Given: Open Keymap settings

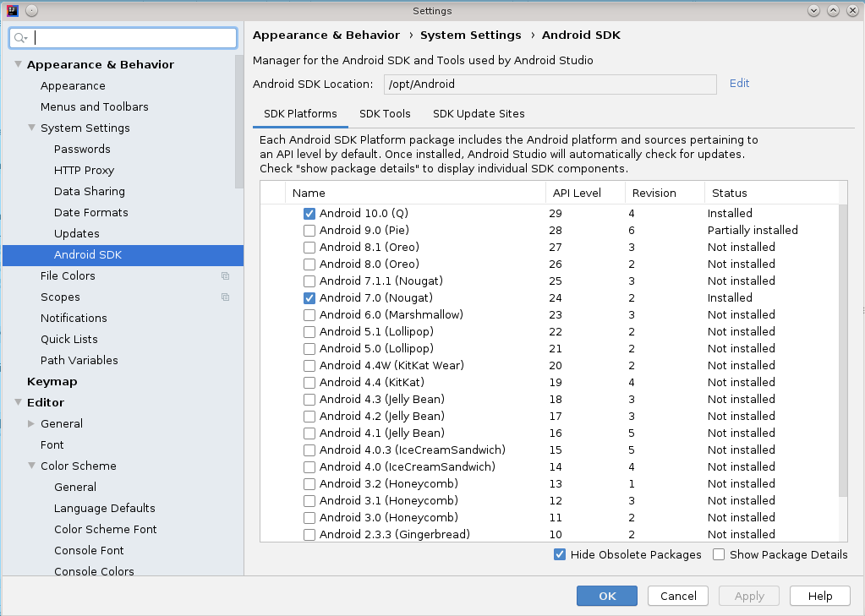Looking at the screenshot, I should (52, 382).
